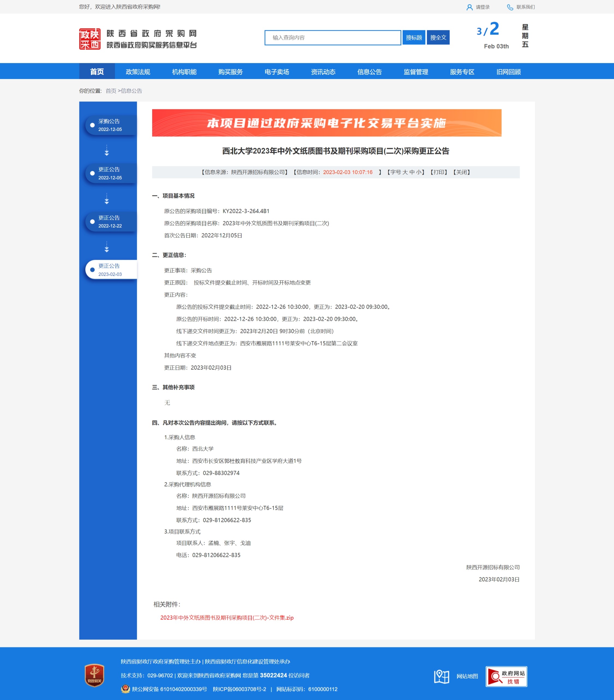Click the Party and government agency emblem
Screen dimensions: 614x700
(95, 675)
